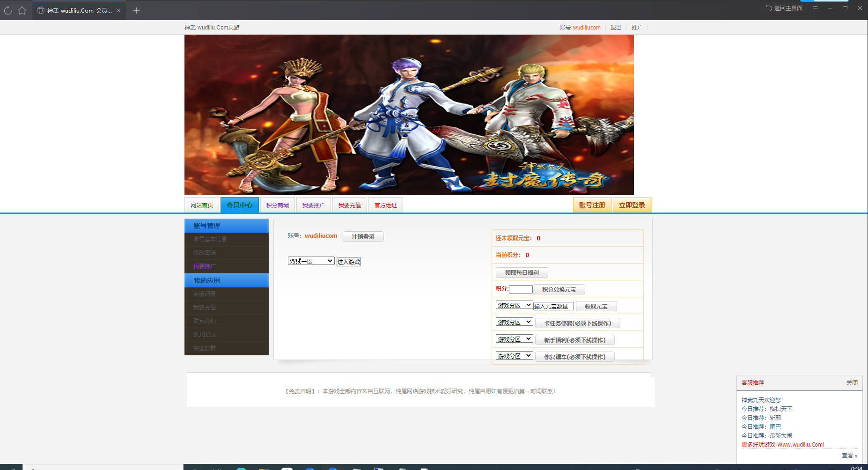Click the 卡任务修复(必须下线操作) button
Viewport: 868px width, 470px height.
[578, 323]
